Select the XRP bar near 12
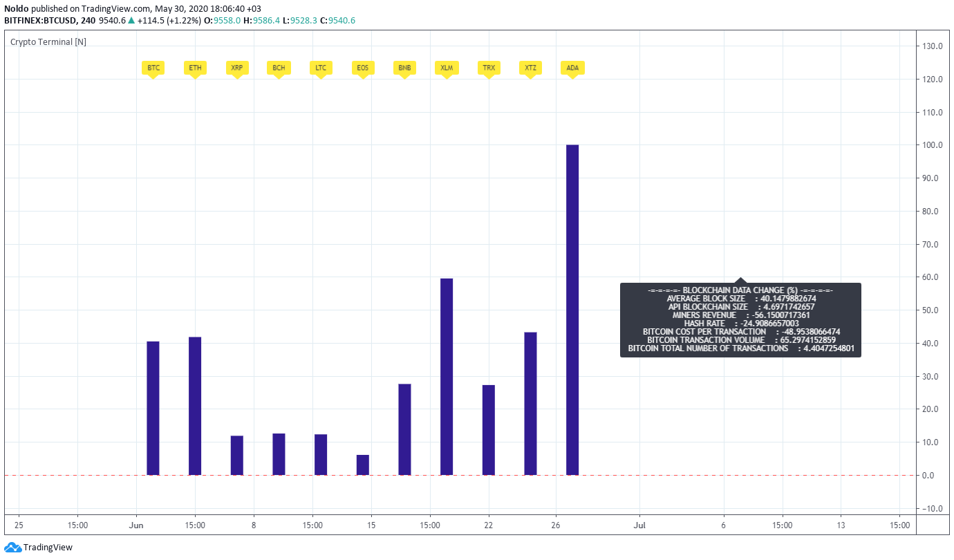Image resolution: width=954 pixels, height=560 pixels. [x=237, y=456]
